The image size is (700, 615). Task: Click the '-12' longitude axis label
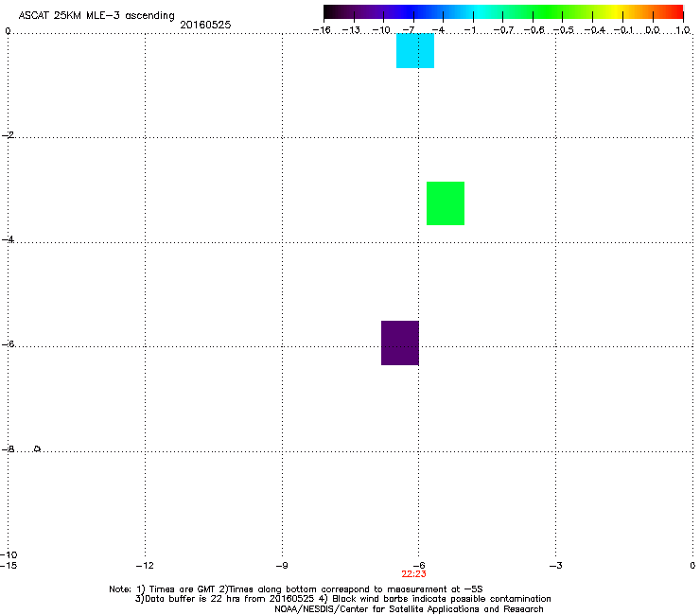tap(145, 566)
